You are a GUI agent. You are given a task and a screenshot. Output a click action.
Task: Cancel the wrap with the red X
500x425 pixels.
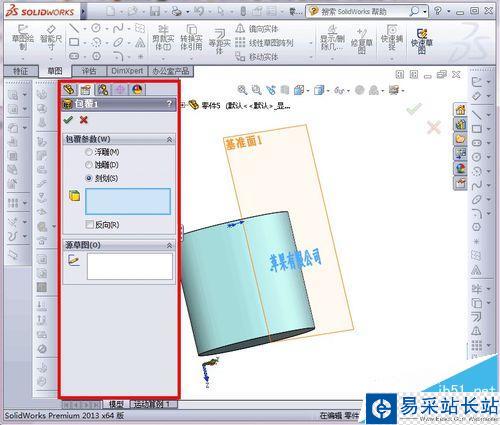(x=84, y=120)
